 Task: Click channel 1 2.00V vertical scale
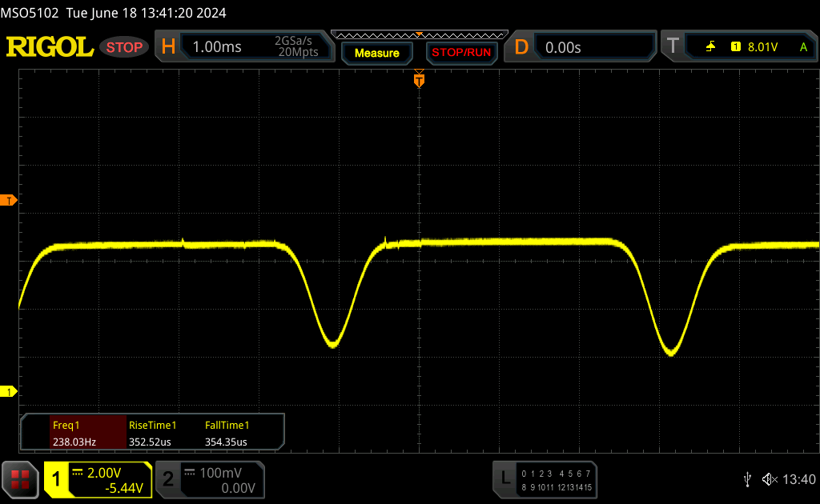tap(104, 473)
